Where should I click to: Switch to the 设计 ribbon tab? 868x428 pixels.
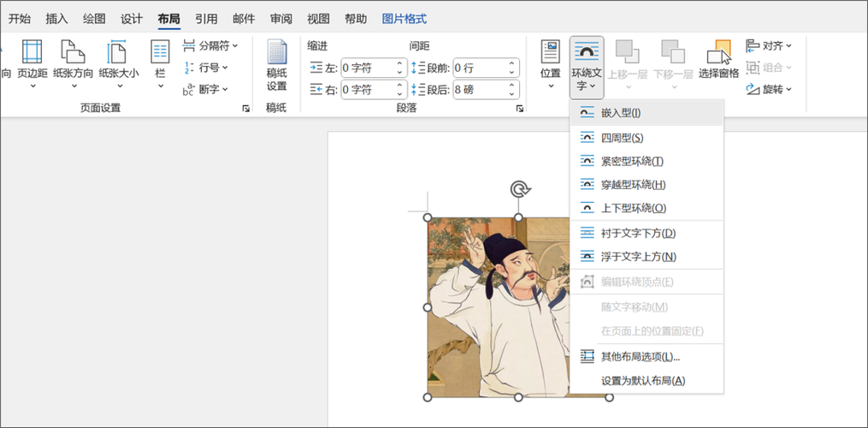[132, 19]
